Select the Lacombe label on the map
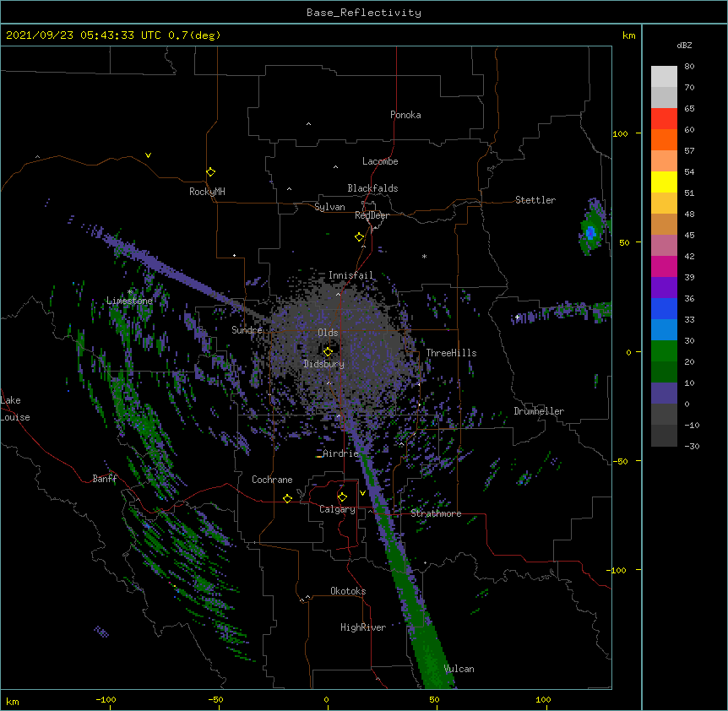Viewport: 728px width, 711px height. pos(380,161)
